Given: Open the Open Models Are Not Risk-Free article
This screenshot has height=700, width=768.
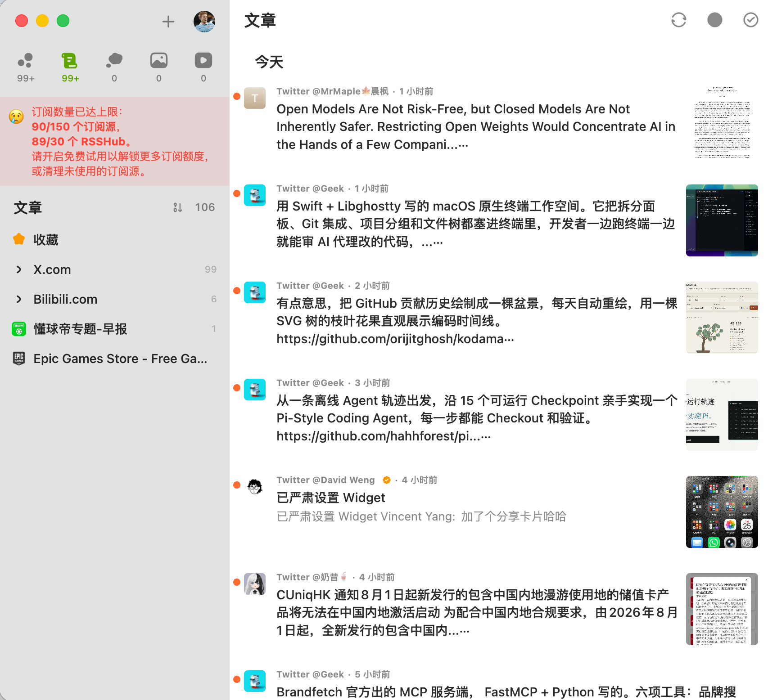Looking at the screenshot, I should coord(476,127).
